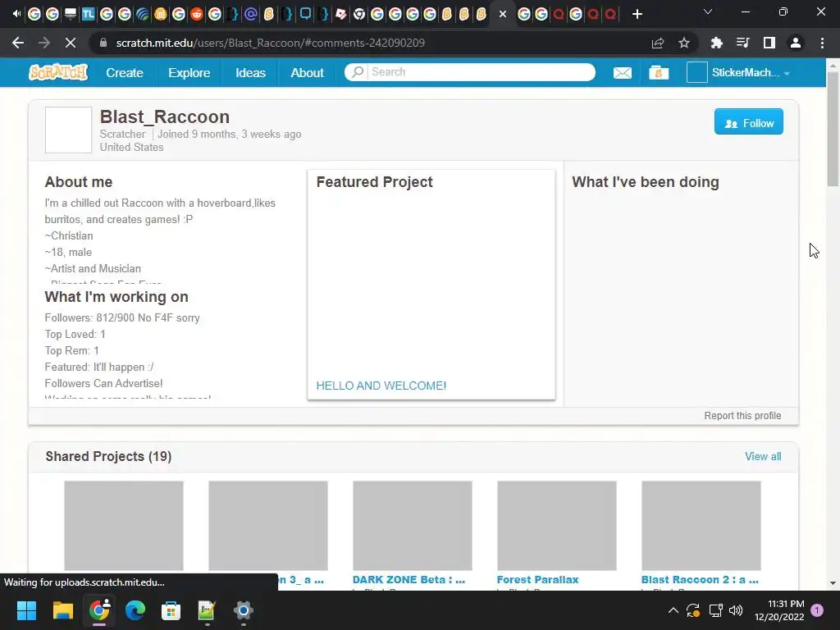Open a new browser tab

coord(637,14)
